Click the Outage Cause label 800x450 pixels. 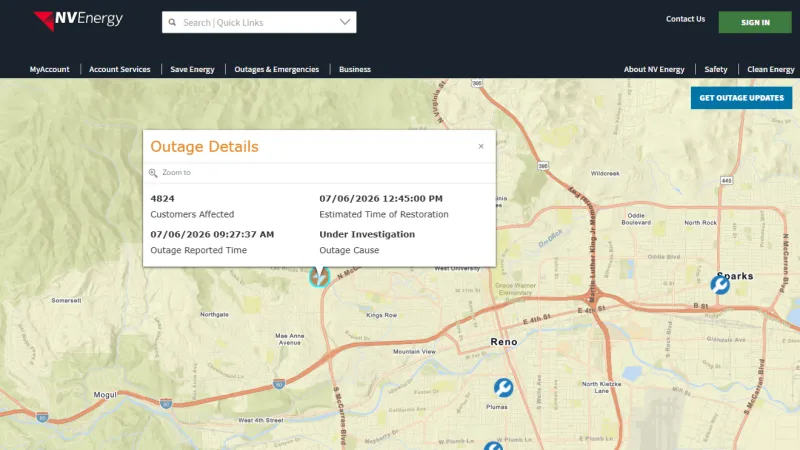coord(349,250)
